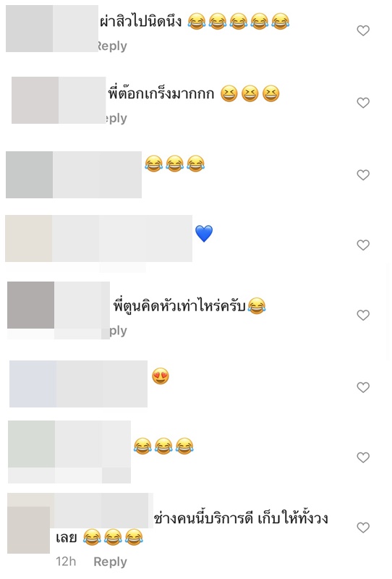Open the avatar of the heart-eyes emoji commenter

(33, 384)
